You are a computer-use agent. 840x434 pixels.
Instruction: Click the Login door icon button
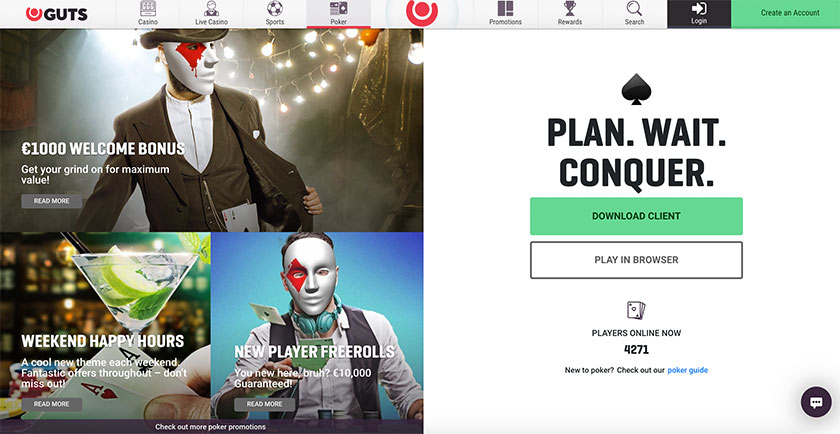[x=699, y=14]
